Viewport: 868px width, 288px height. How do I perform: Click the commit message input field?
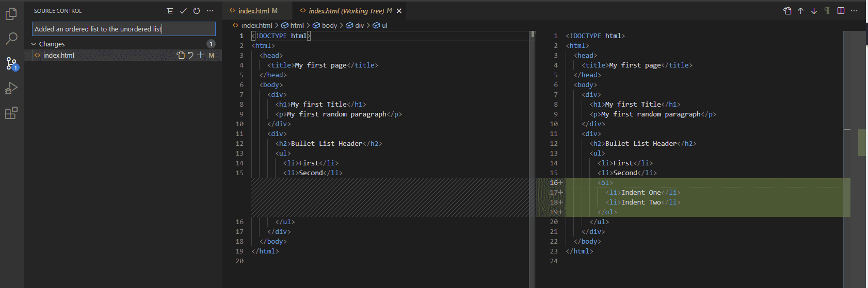click(124, 29)
